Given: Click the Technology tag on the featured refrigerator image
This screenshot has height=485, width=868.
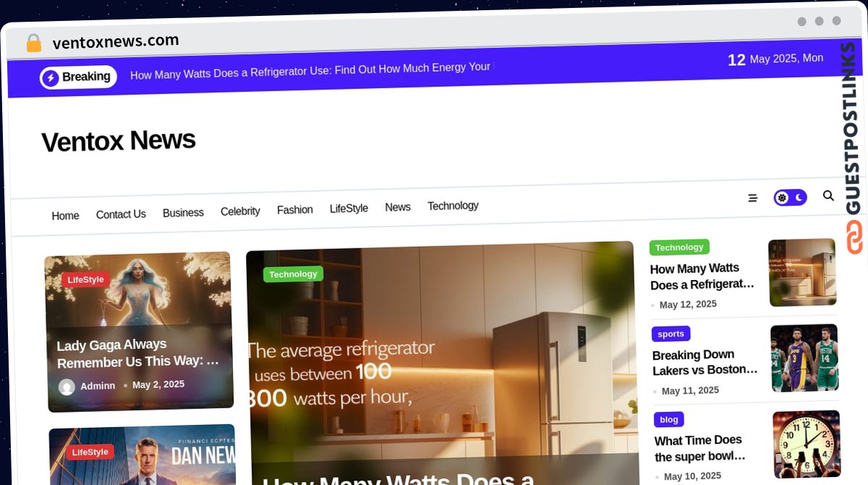Looking at the screenshot, I should tap(293, 274).
